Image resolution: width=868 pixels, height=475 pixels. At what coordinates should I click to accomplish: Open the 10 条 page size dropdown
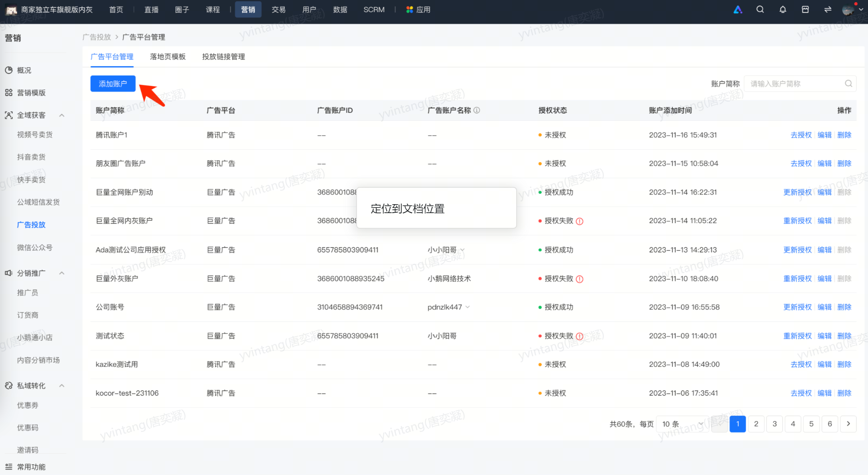(x=683, y=424)
